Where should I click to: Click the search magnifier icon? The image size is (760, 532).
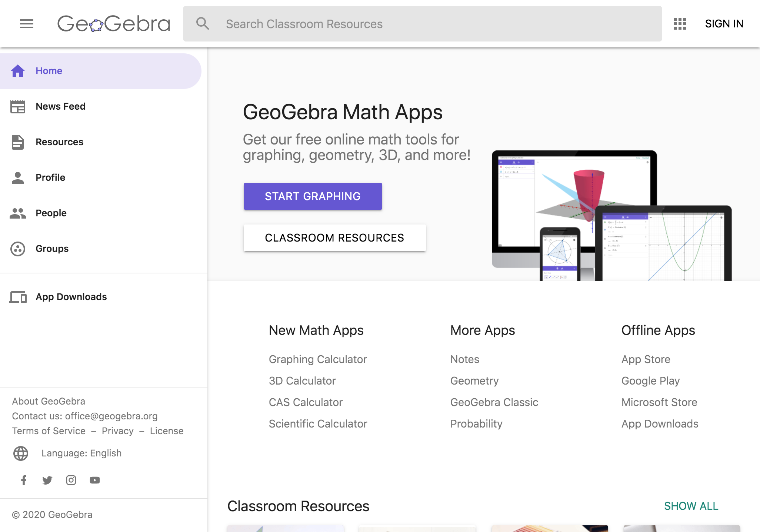click(x=203, y=24)
